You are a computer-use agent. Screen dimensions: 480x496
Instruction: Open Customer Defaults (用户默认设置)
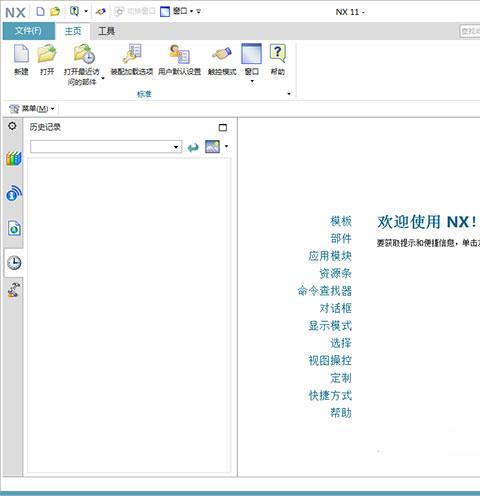(179, 54)
